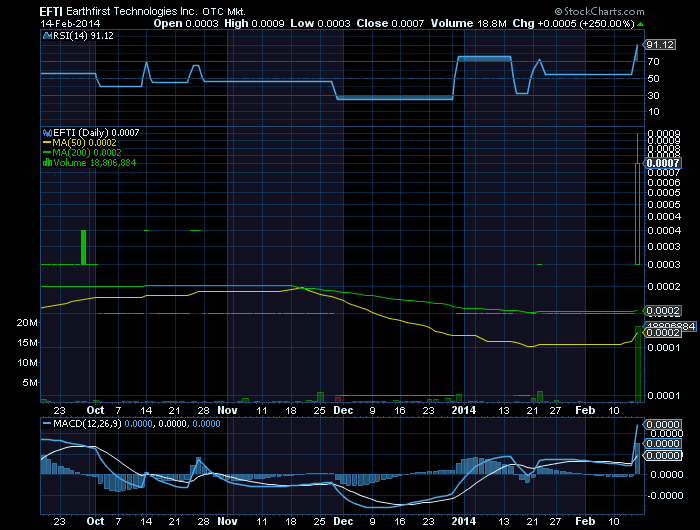Select the Nov label on the top date axis
Viewport: 700px width, 530px height.
click(228, 409)
